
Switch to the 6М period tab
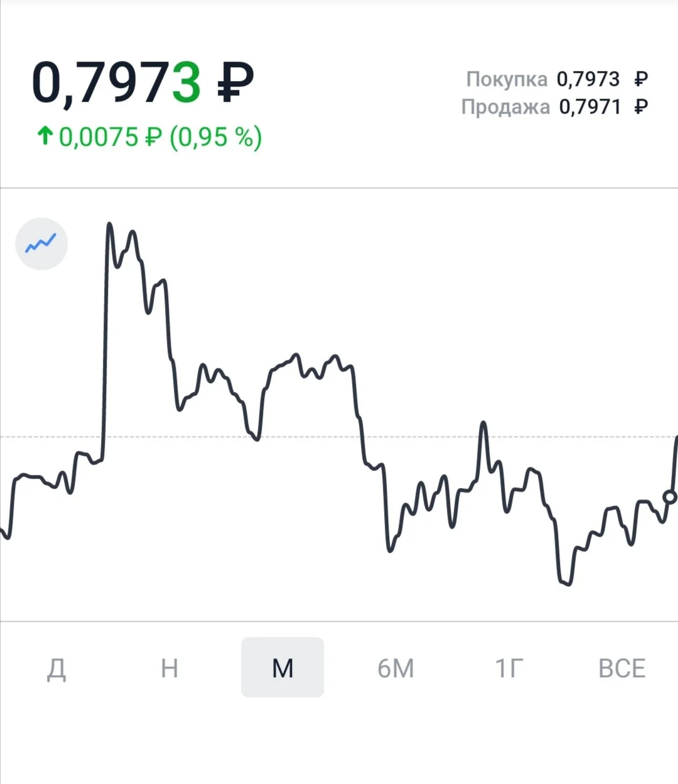pyautogui.click(x=396, y=668)
